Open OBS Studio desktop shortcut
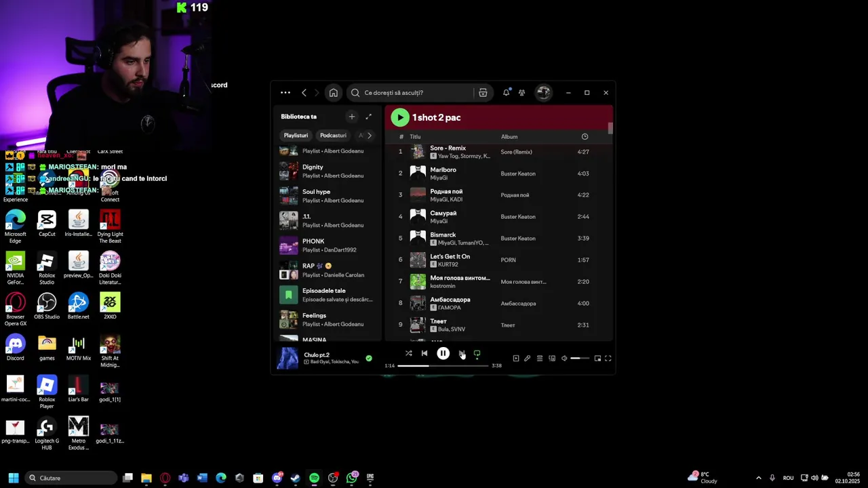This screenshot has width=868, height=488. (47, 306)
